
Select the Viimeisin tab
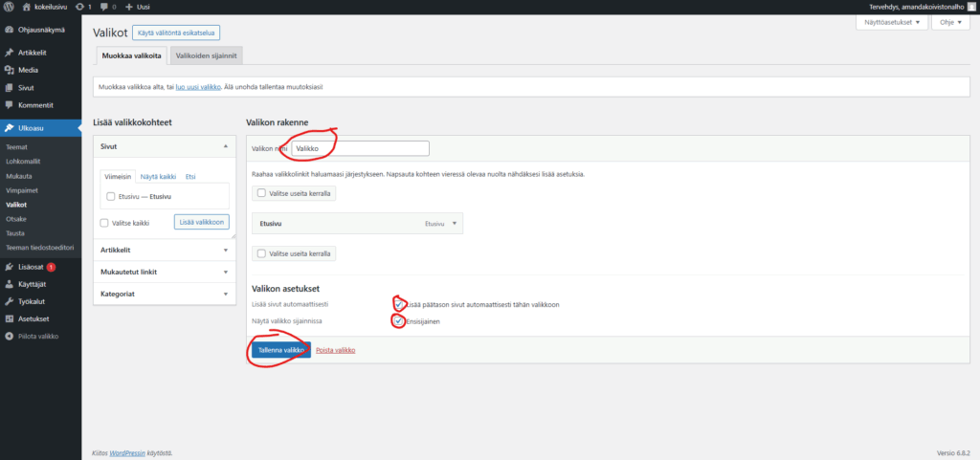click(118, 177)
